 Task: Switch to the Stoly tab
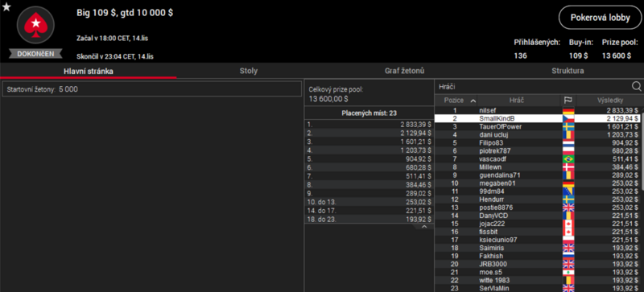[249, 71]
